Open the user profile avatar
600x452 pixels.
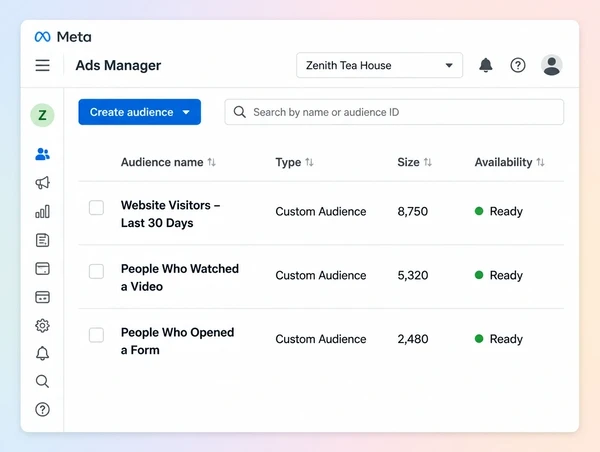point(551,65)
